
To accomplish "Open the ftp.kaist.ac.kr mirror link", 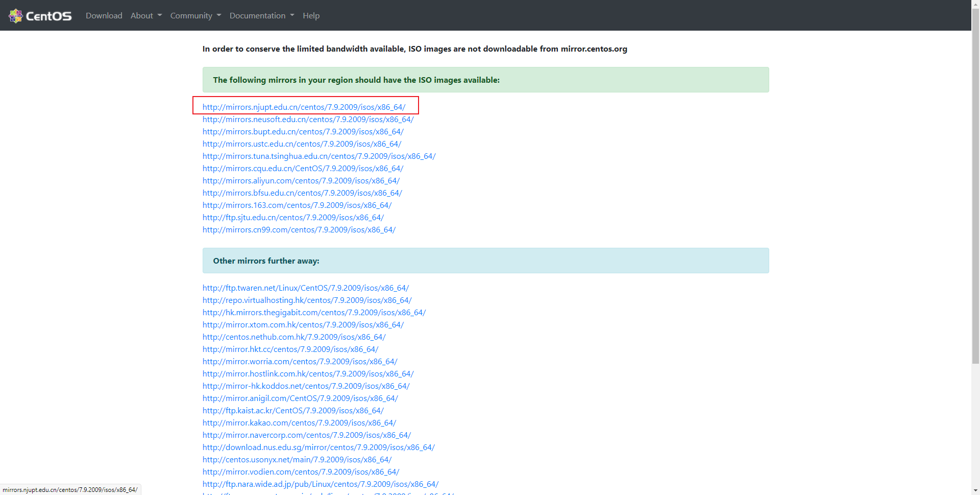I will point(293,411).
